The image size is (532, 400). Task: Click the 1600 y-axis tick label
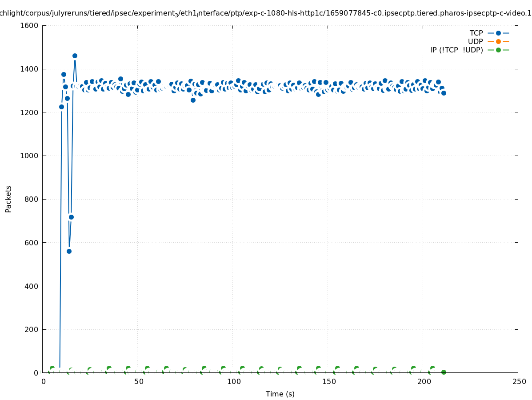pos(29,25)
